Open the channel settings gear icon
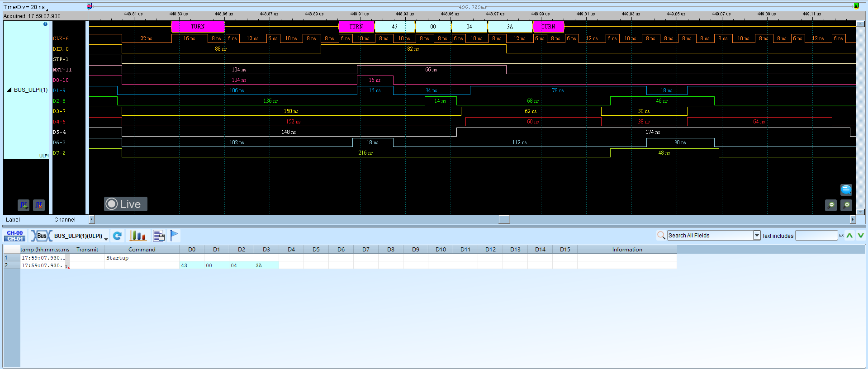The height and width of the screenshot is (369, 868). [45, 24]
